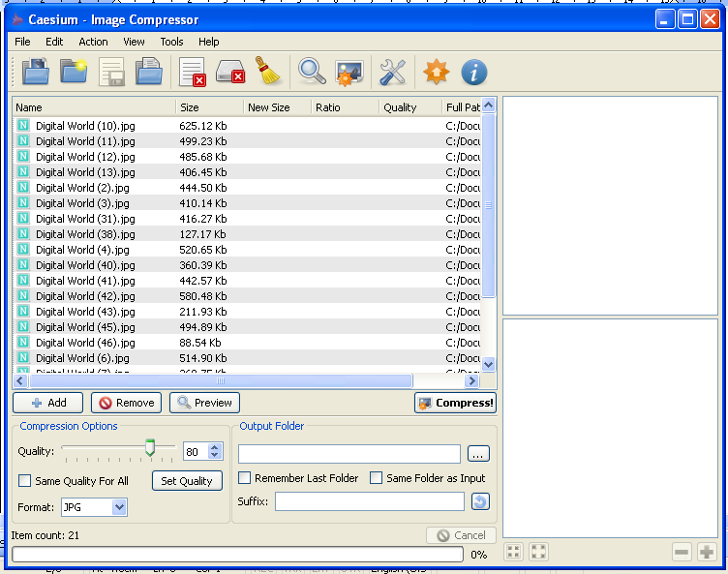Click the Open Folder toolbar icon
This screenshot has height=574, width=728.
coord(74,71)
